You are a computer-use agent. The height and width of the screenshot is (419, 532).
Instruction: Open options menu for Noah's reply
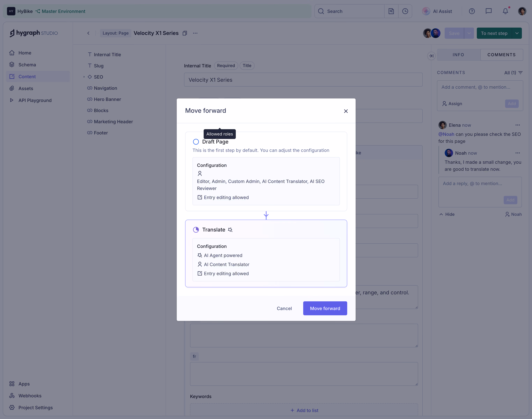coord(518,153)
